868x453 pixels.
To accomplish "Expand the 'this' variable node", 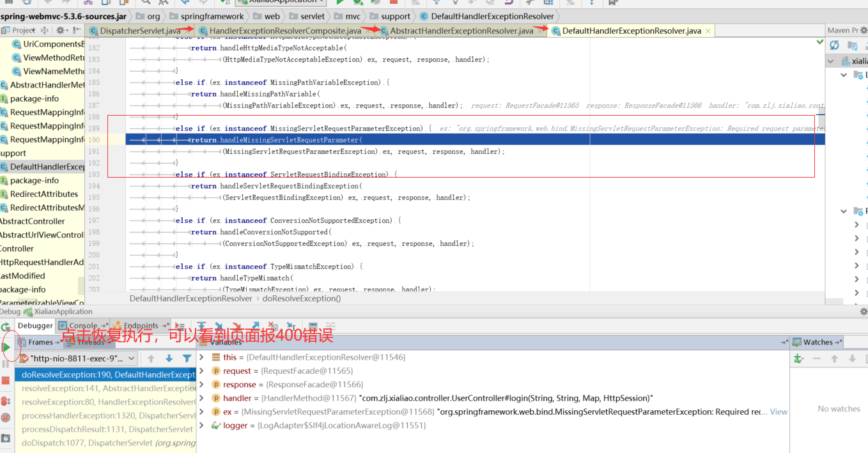I will coord(202,357).
